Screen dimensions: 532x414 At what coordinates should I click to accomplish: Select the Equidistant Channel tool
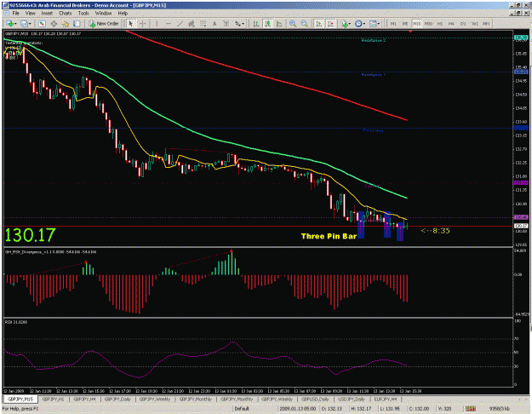(x=192, y=24)
